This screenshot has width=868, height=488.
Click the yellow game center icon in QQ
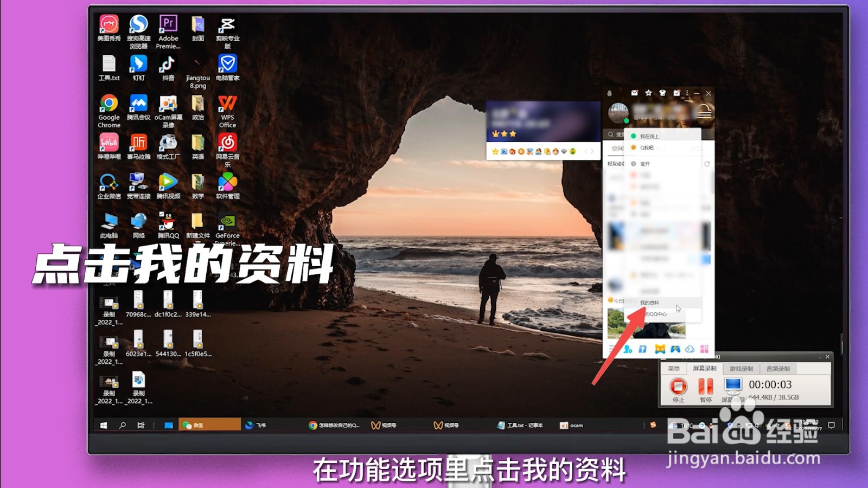[x=660, y=349]
